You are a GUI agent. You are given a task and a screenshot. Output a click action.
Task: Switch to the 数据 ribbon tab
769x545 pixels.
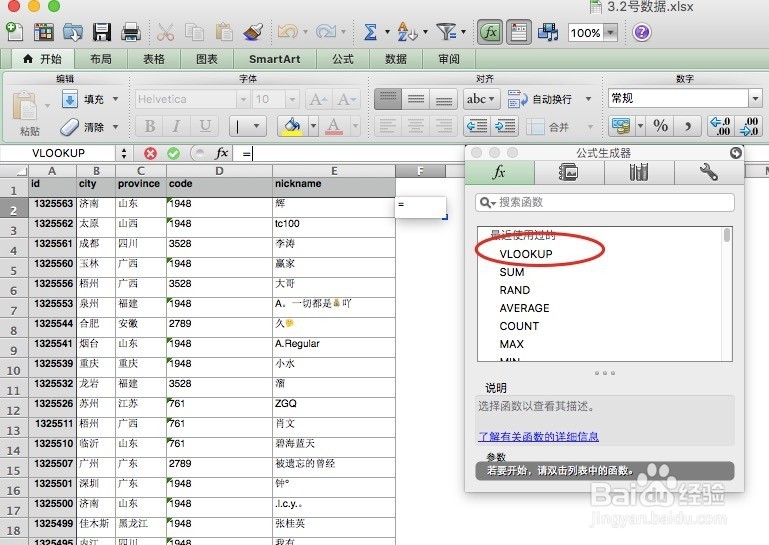point(396,59)
